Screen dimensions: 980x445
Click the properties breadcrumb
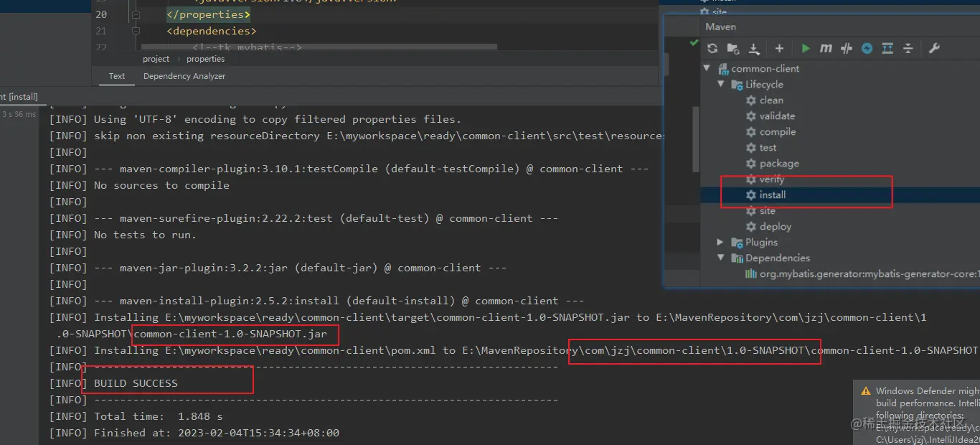click(x=206, y=59)
